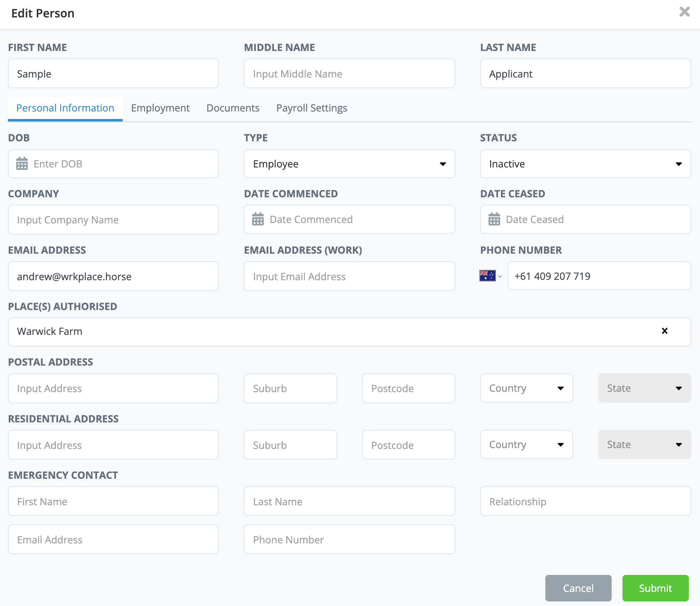The height and width of the screenshot is (606, 700).
Task: Switch to the Employment tab
Action: [x=160, y=108]
